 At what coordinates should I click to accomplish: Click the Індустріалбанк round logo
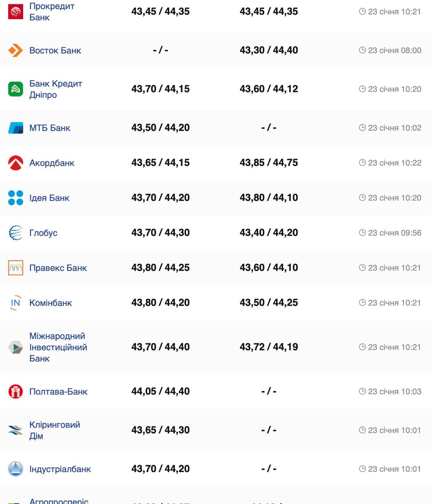pos(16,469)
